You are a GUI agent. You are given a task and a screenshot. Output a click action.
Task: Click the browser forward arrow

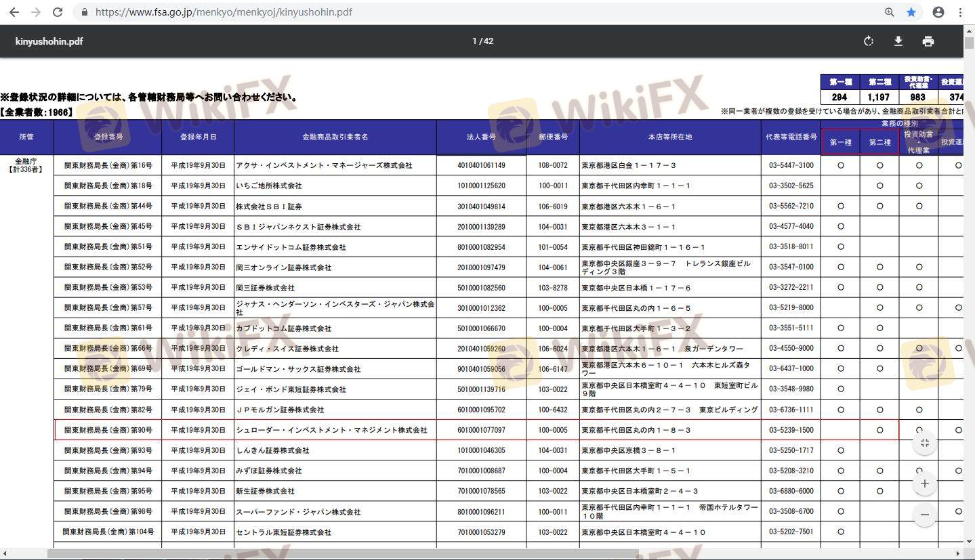click(x=36, y=12)
